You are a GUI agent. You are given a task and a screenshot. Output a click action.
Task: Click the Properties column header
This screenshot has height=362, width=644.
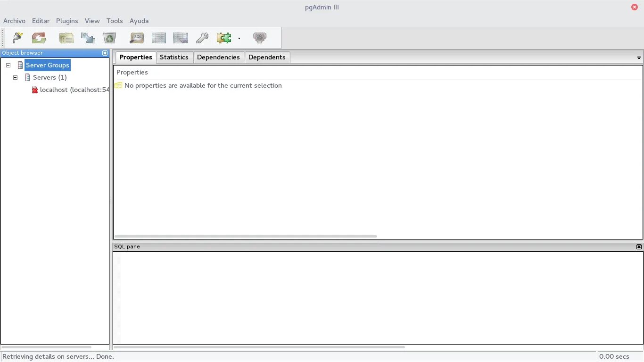[378, 72]
